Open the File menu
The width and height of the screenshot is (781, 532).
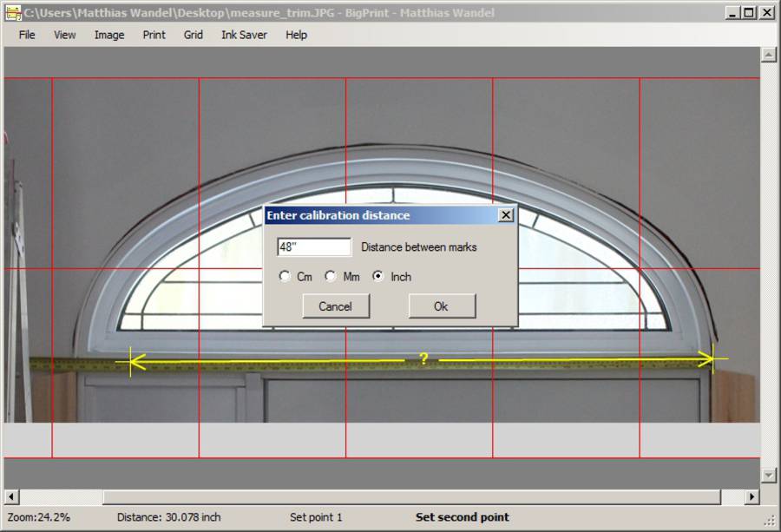coord(27,35)
